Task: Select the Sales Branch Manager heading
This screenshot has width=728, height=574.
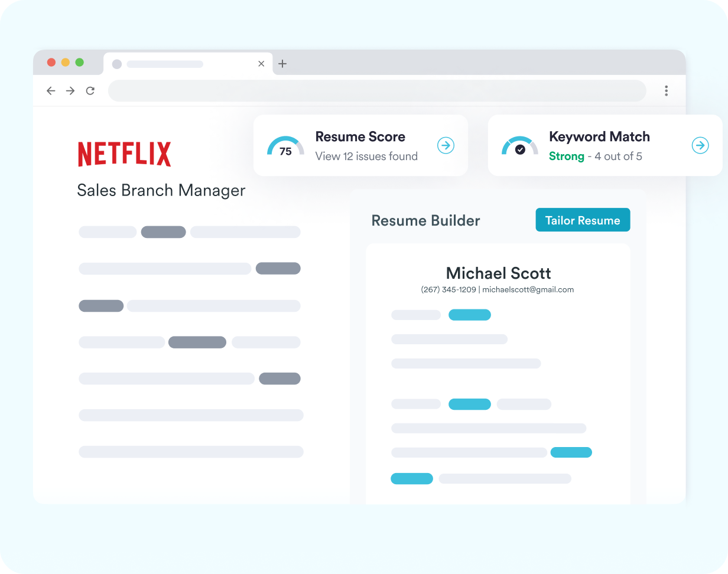Action: [x=161, y=190]
